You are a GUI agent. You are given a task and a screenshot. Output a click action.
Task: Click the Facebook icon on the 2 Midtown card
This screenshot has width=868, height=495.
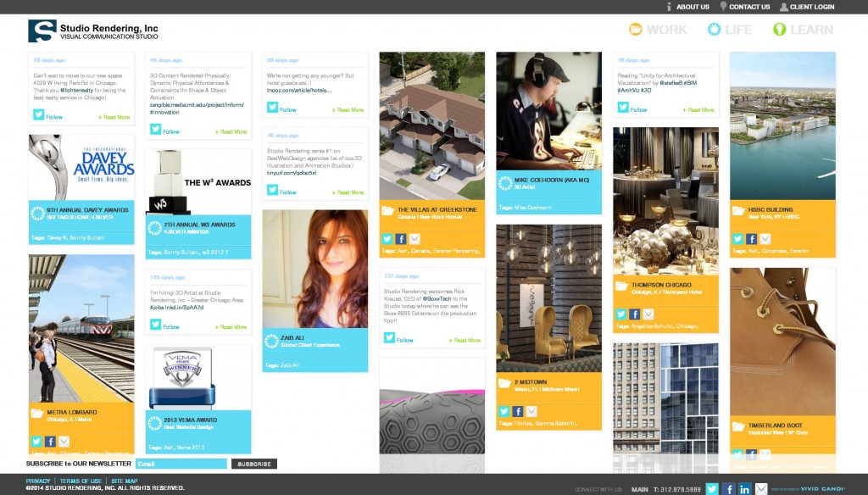coord(518,411)
